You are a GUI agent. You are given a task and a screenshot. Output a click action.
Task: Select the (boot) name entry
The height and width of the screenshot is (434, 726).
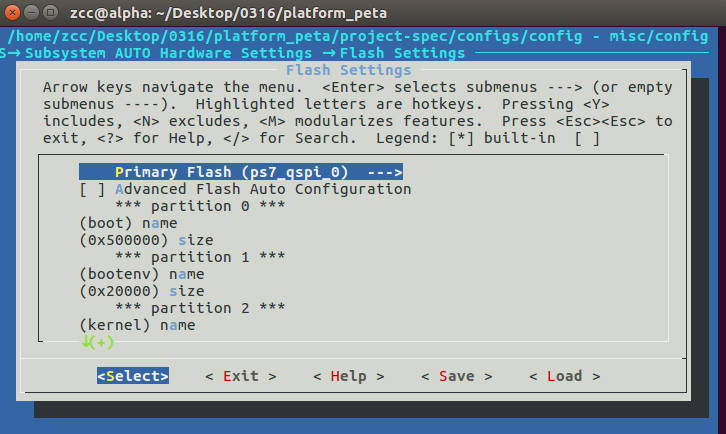tap(128, 223)
